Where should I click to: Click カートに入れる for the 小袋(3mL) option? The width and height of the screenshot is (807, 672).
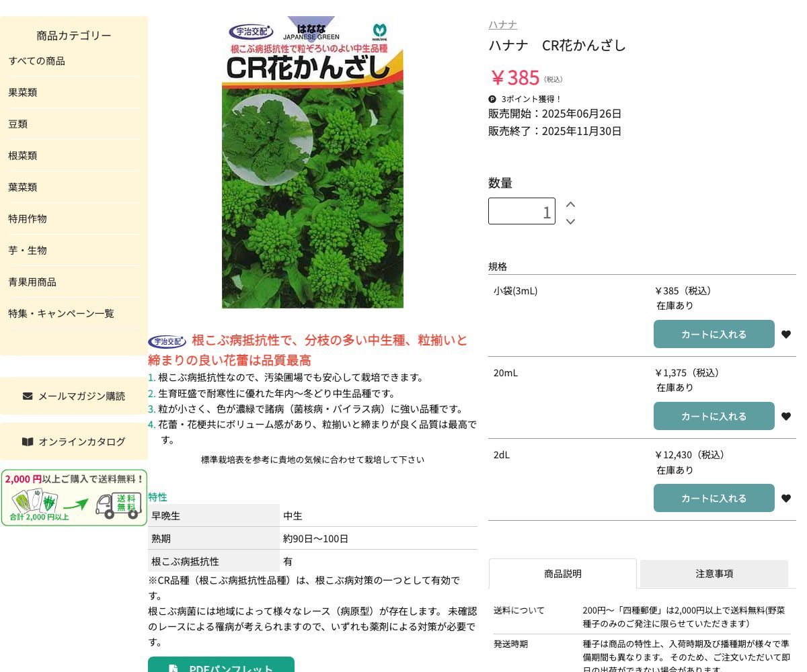714,334
